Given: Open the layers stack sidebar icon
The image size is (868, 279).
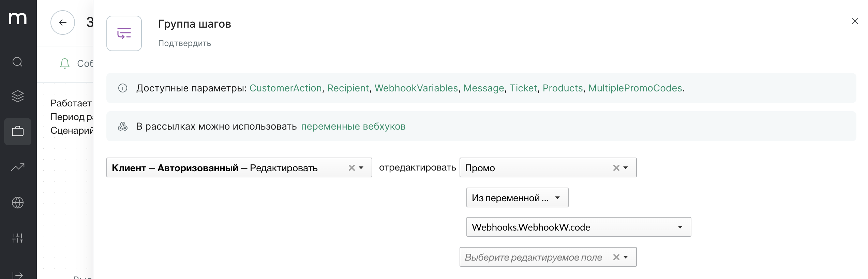Looking at the screenshot, I should tap(18, 96).
